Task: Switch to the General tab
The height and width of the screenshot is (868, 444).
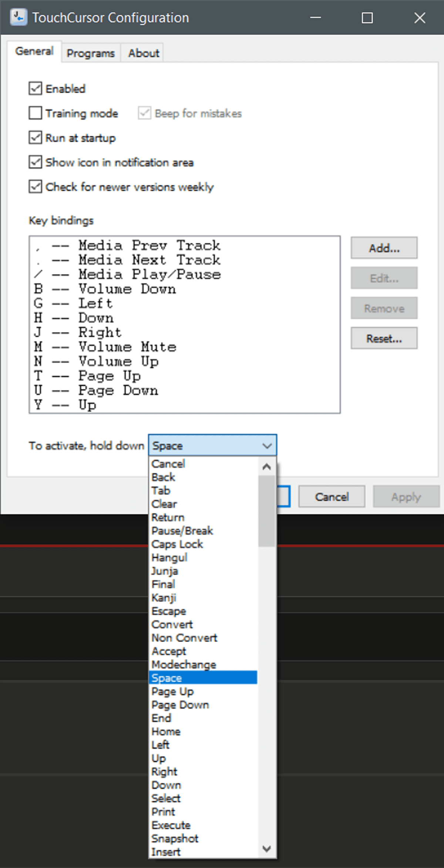Action: point(34,51)
